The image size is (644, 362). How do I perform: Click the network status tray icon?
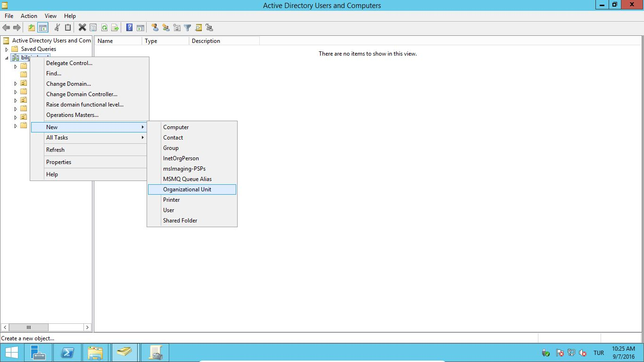pyautogui.click(x=571, y=353)
